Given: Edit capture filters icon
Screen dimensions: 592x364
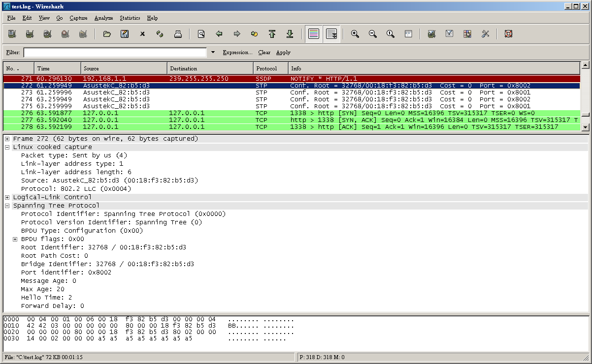Looking at the screenshot, I should click(x=432, y=34).
